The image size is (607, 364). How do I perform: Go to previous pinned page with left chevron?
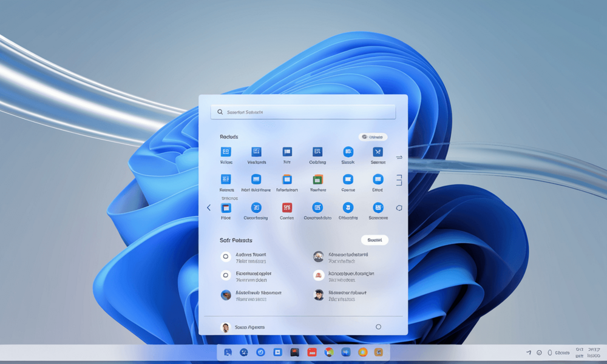(209, 207)
